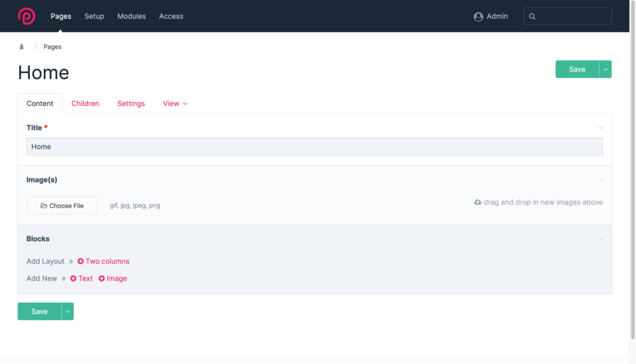Add a new Text block

(81, 278)
